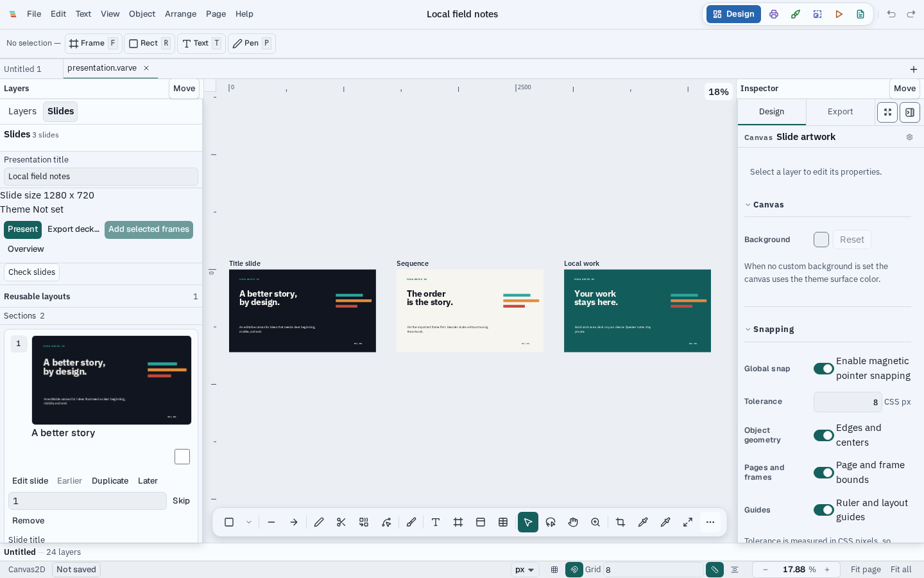Select the text tool in bottom toolbar
This screenshot has width=924, height=578.
tap(436, 522)
